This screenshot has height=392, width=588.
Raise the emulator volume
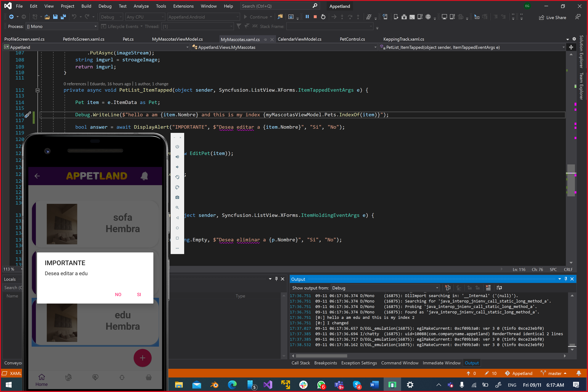177,157
